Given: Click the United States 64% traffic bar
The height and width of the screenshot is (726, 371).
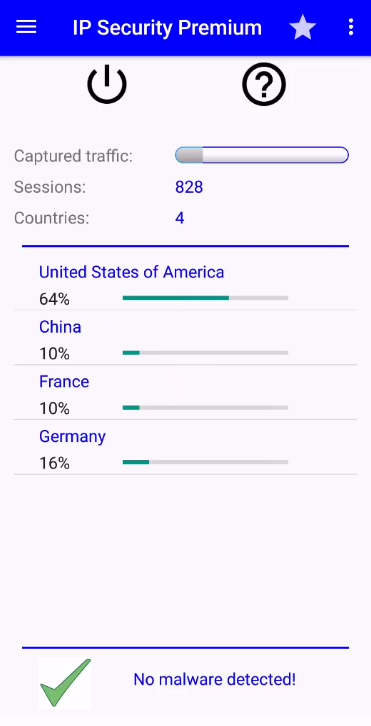Looking at the screenshot, I should pos(205,298).
